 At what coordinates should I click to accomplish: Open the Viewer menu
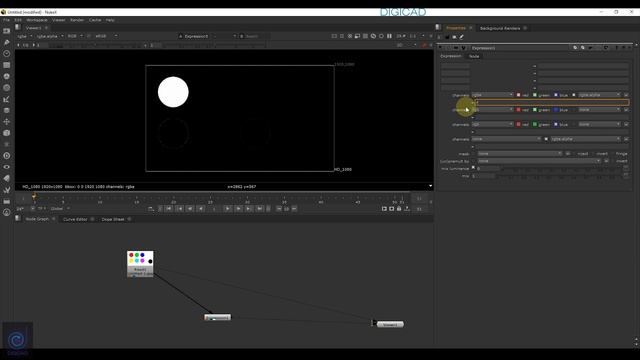[58, 20]
